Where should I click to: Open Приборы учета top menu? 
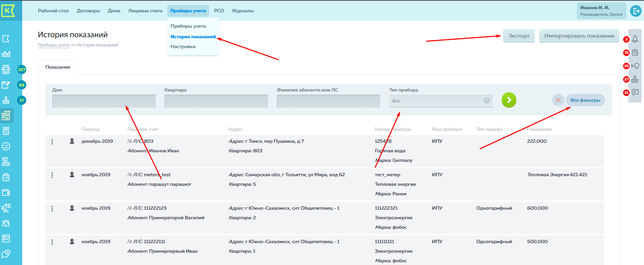click(188, 11)
